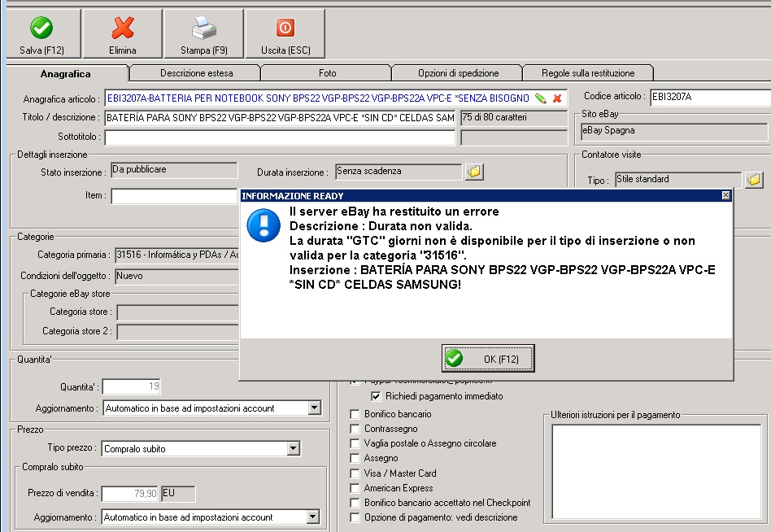Click the Categoria primaria field 31516

[177, 255]
